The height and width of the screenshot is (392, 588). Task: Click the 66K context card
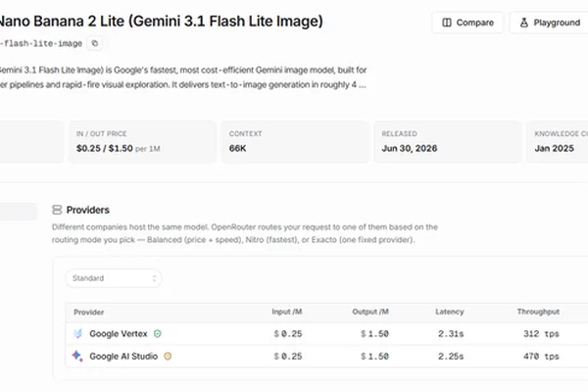pyautogui.click(x=296, y=142)
